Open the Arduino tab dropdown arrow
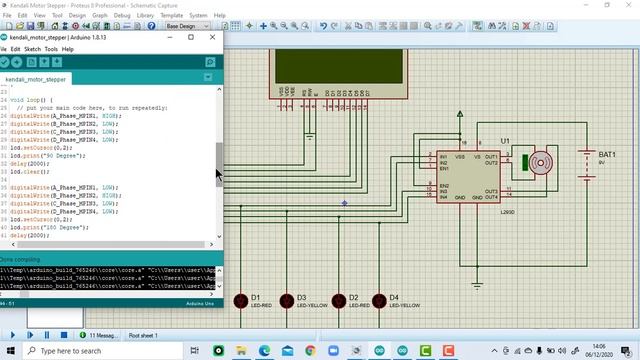 pos(208,77)
